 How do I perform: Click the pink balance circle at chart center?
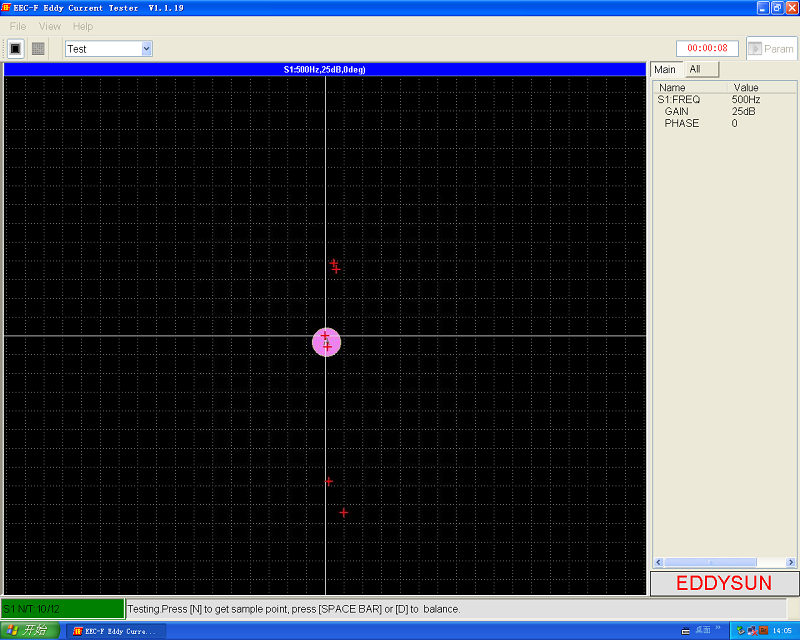point(327,342)
